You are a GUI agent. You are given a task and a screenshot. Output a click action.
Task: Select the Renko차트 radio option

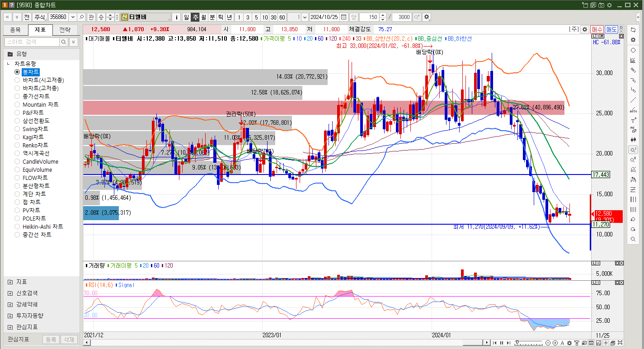pyautogui.click(x=18, y=145)
